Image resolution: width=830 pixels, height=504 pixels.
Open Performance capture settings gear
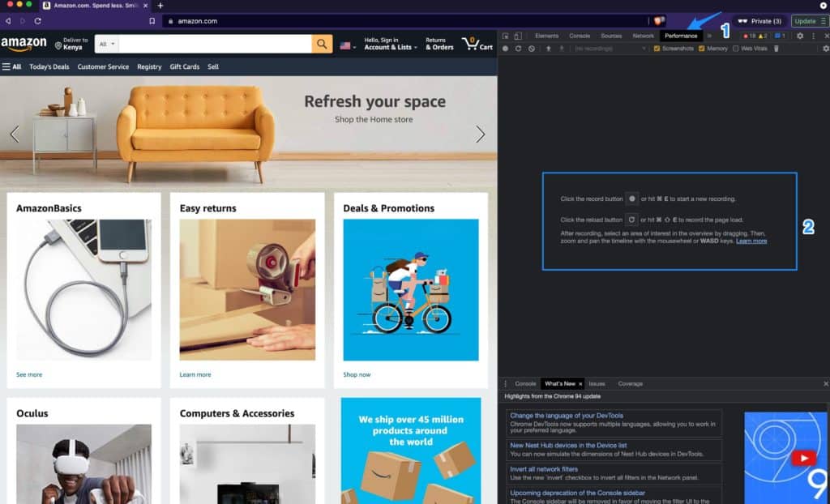[x=825, y=49]
